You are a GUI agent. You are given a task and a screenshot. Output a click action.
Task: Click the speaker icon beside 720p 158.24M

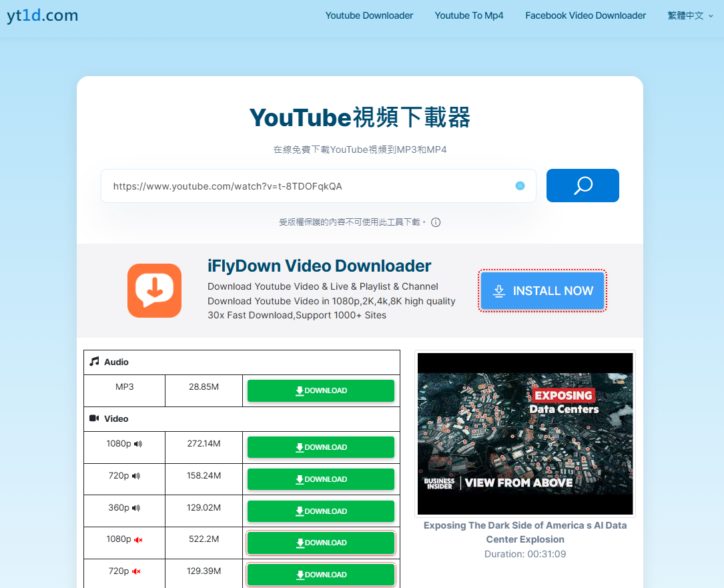point(135,476)
